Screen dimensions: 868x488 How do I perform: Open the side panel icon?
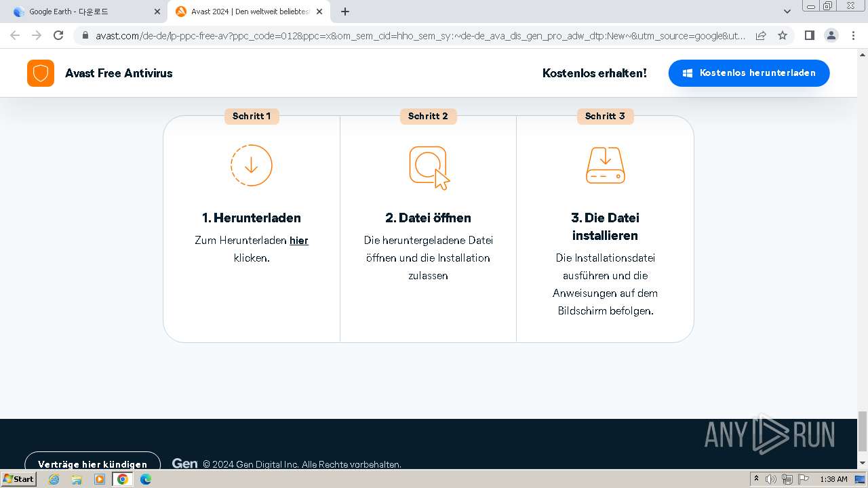[809, 35]
